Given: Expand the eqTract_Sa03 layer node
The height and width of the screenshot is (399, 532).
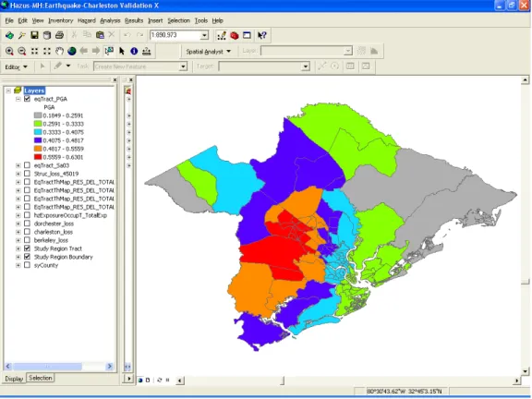Looking at the screenshot, I should click(18, 165).
